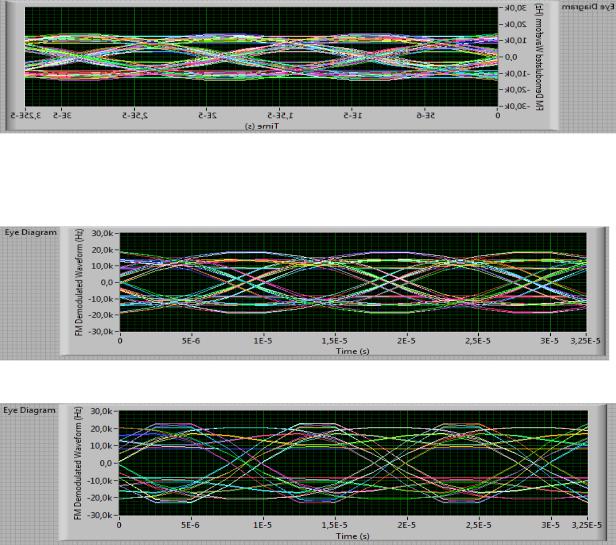
Task: Click the bottom graph's 2E-5 x-axis tick
Action: (406, 525)
